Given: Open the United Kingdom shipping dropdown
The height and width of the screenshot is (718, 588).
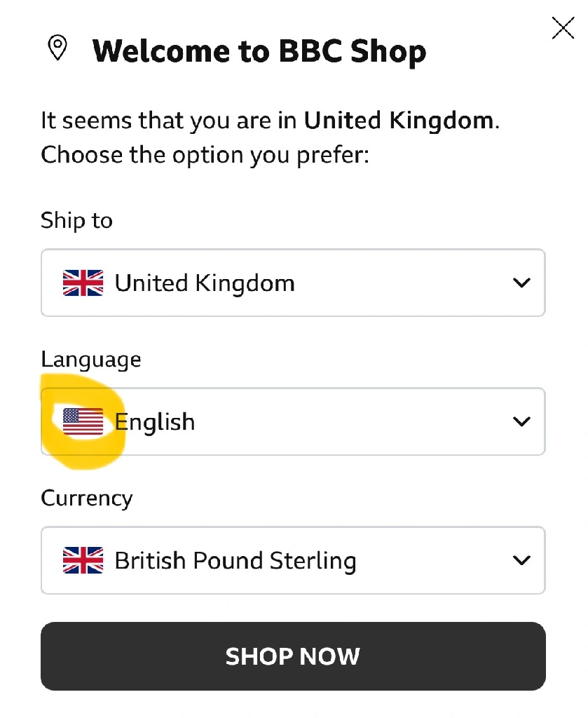Looking at the screenshot, I should click(293, 283).
